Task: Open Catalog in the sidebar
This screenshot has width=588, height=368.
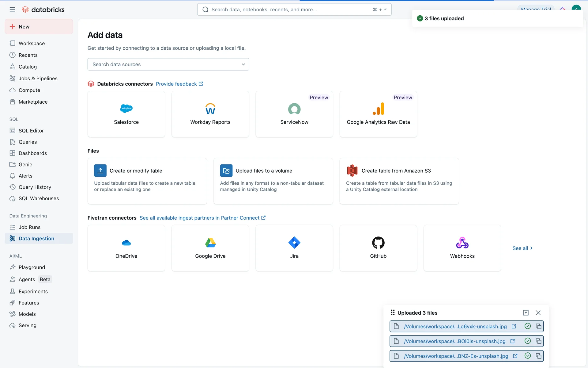Action: 28,67
